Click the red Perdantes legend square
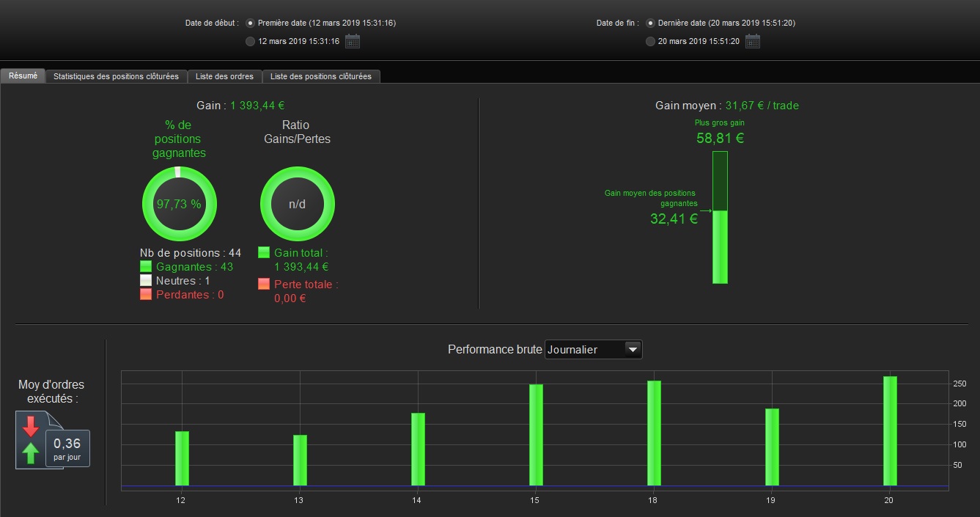This screenshot has width=980, height=517. [x=146, y=294]
